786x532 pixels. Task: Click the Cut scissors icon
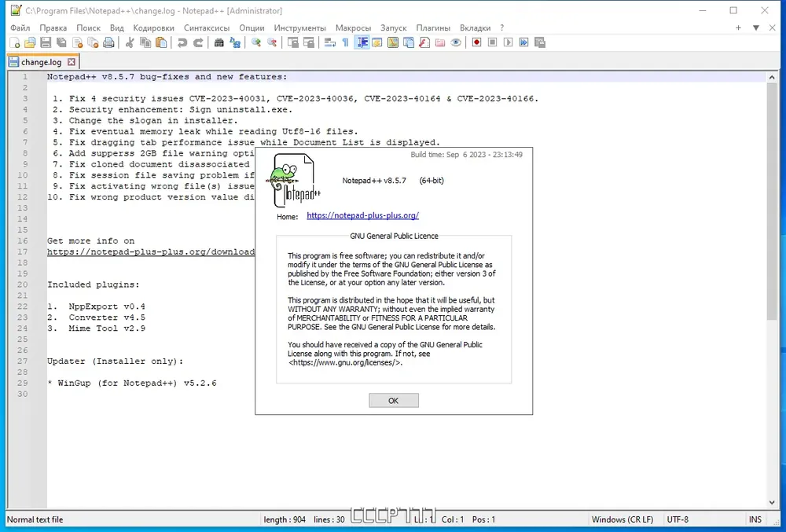[130, 42]
